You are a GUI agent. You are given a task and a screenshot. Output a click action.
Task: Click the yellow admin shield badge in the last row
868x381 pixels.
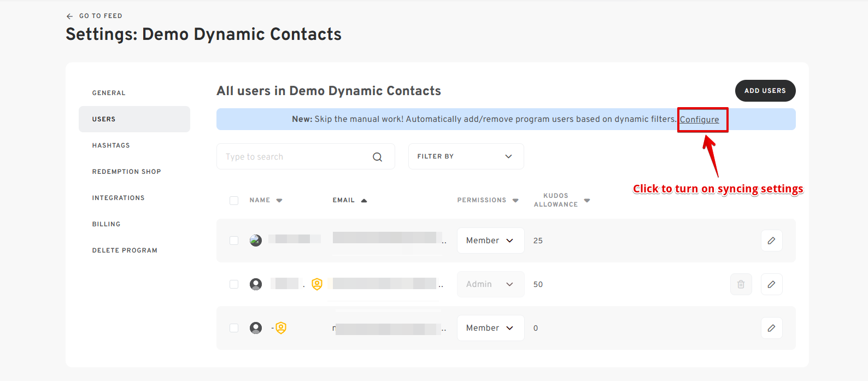[281, 328]
